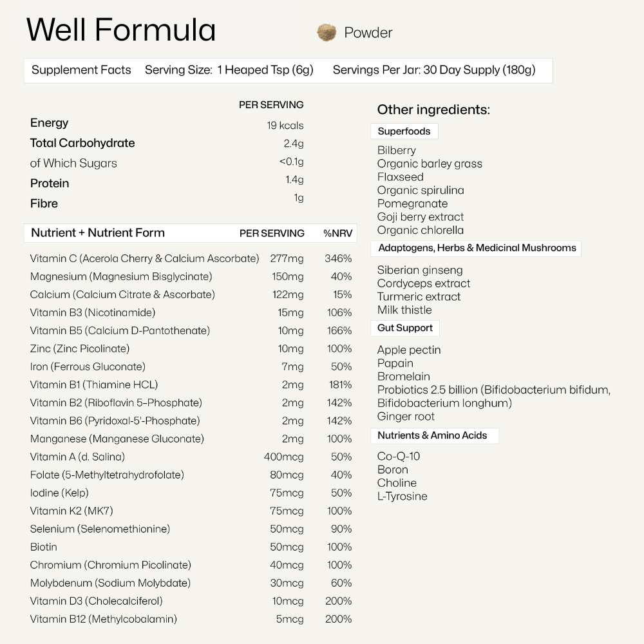Click the Supplement Facts label
Viewport: 644px width, 644px height.
point(81,70)
